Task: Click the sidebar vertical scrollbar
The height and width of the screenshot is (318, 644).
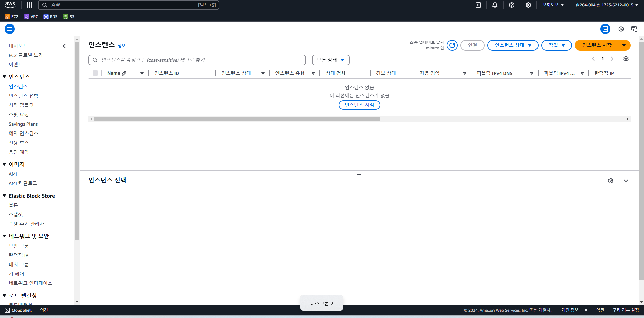Action: pyautogui.click(x=77, y=141)
